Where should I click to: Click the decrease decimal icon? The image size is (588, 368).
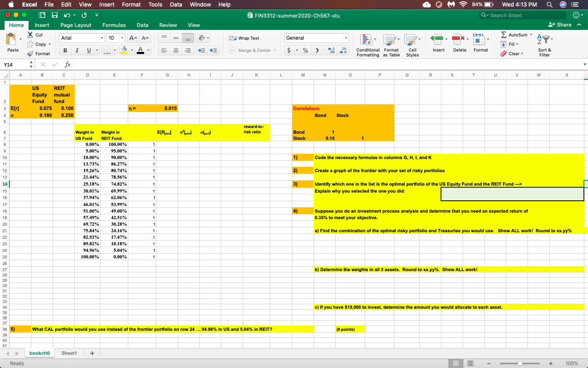pos(344,50)
